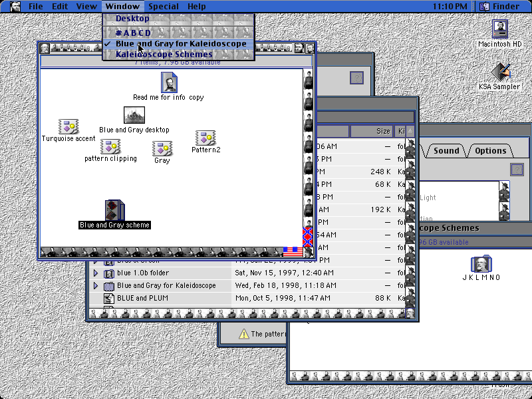532x399 pixels.
Task: Click the front window's vertical scrollbar track
Action: pos(308,148)
